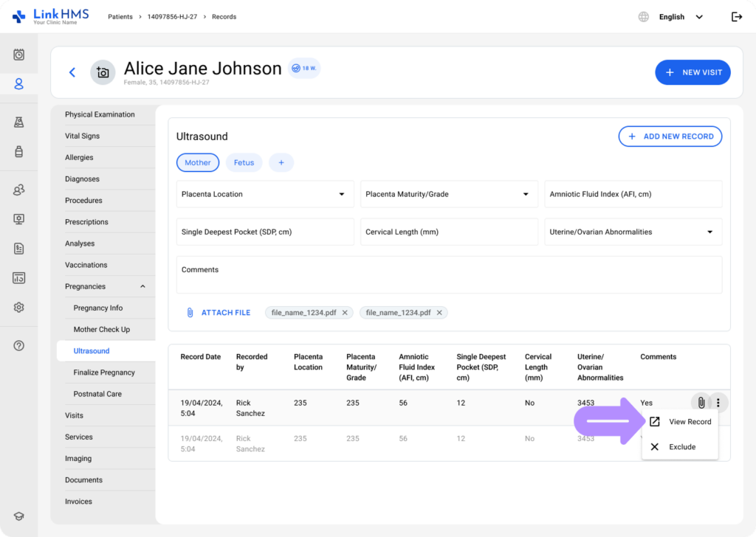Click the back arrow beside patient name
The width and height of the screenshot is (756, 537).
coord(72,72)
